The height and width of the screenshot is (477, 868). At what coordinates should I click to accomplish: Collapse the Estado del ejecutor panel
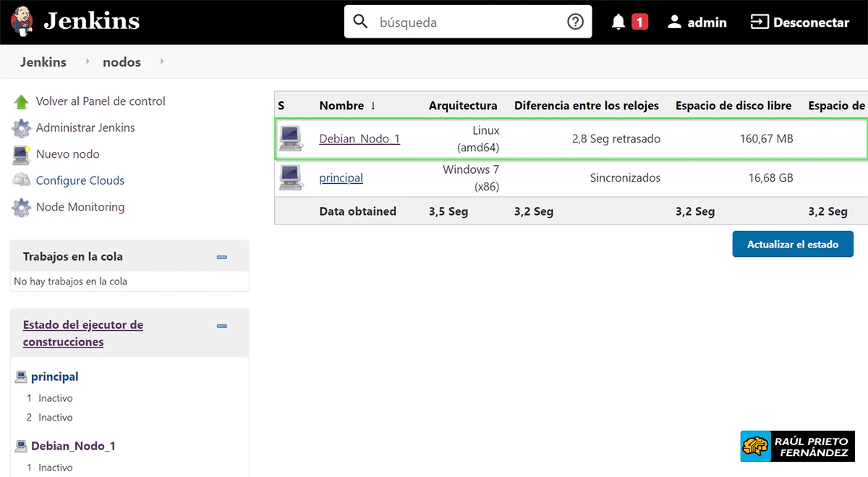(x=222, y=326)
